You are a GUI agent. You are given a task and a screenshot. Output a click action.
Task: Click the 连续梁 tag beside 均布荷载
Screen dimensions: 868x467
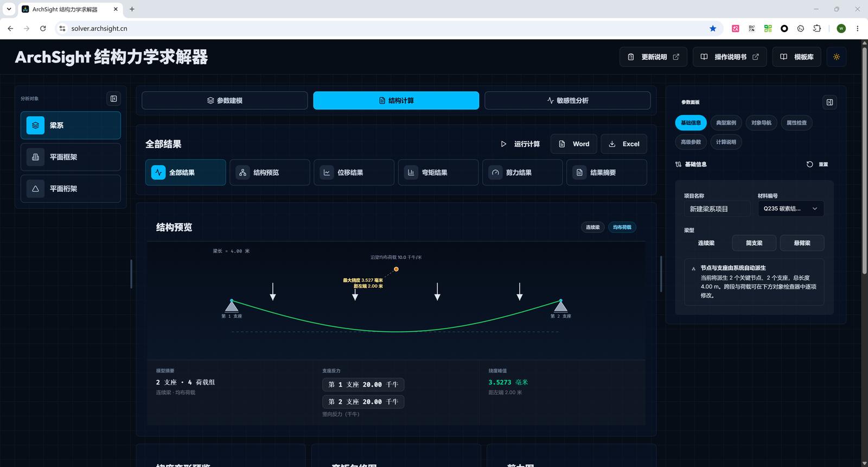(x=593, y=228)
